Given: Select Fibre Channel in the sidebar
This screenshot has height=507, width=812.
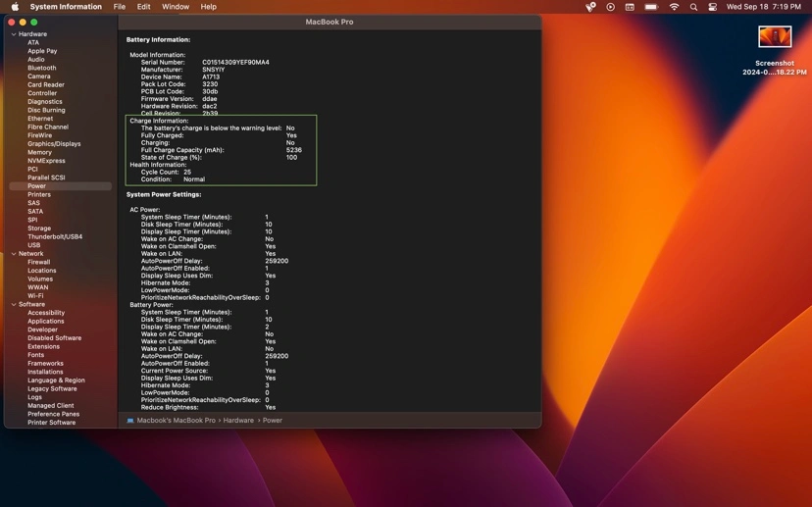Looking at the screenshot, I should (x=48, y=127).
